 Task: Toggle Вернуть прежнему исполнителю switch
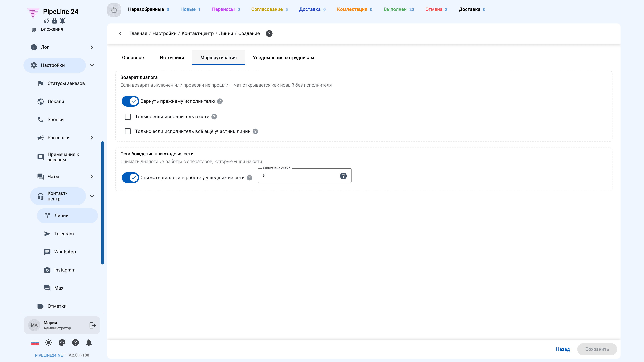[x=130, y=101]
